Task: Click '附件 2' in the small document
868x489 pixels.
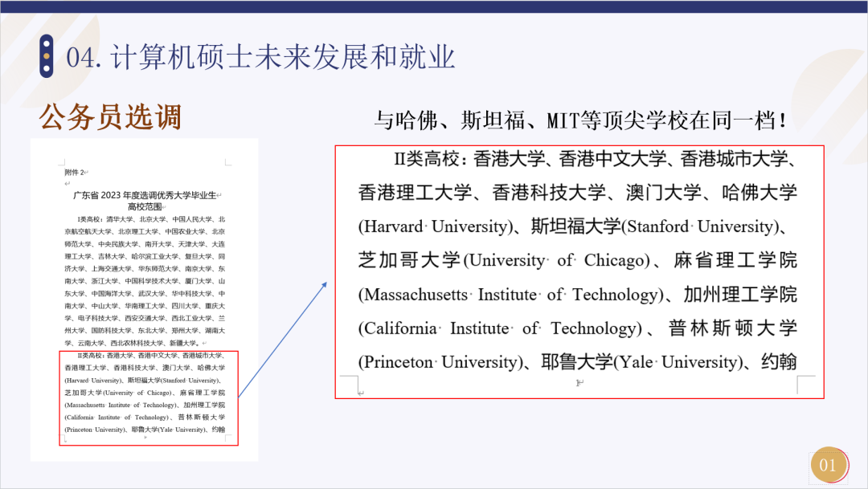Action: click(75, 172)
